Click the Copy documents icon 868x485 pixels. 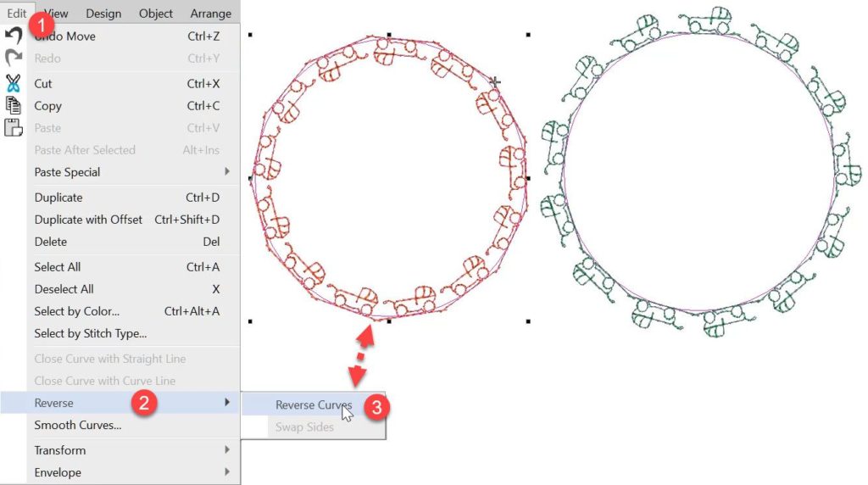click(x=14, y=106)
